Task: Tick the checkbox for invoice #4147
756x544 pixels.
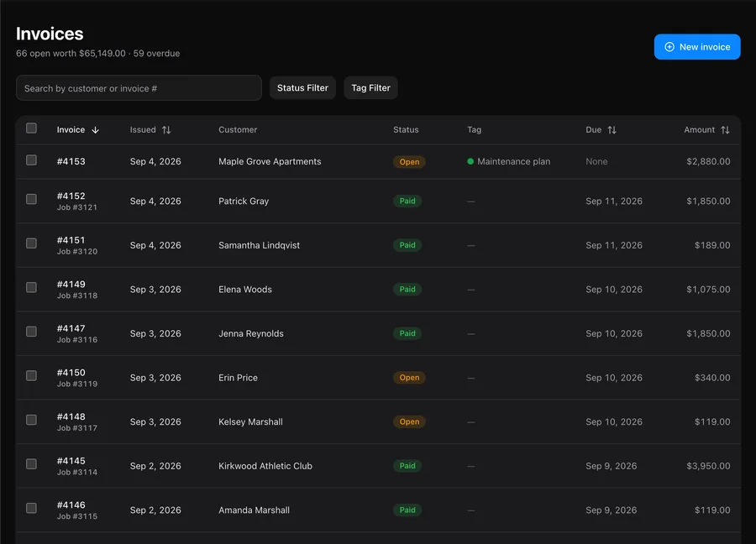Action: tap(31, 332)
